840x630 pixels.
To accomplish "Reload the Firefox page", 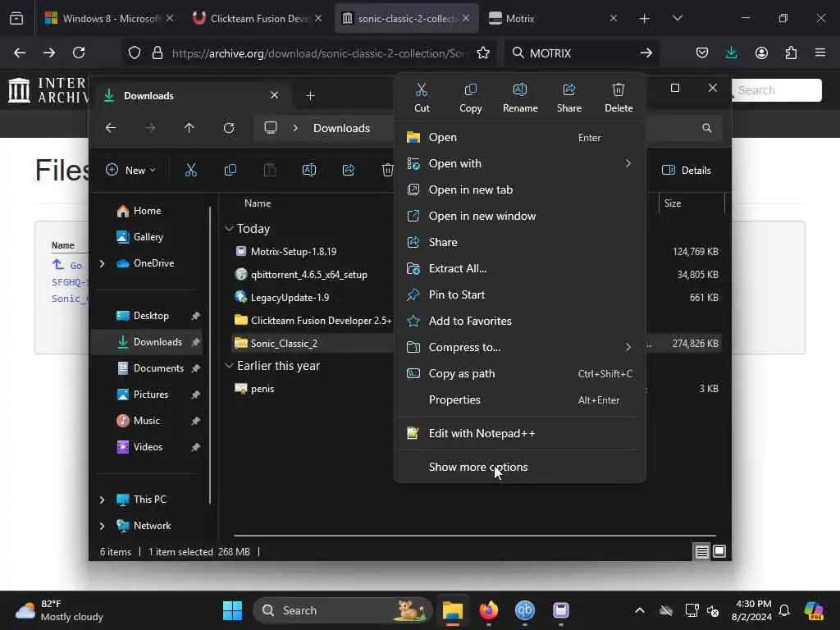I will tap(79, 52).
